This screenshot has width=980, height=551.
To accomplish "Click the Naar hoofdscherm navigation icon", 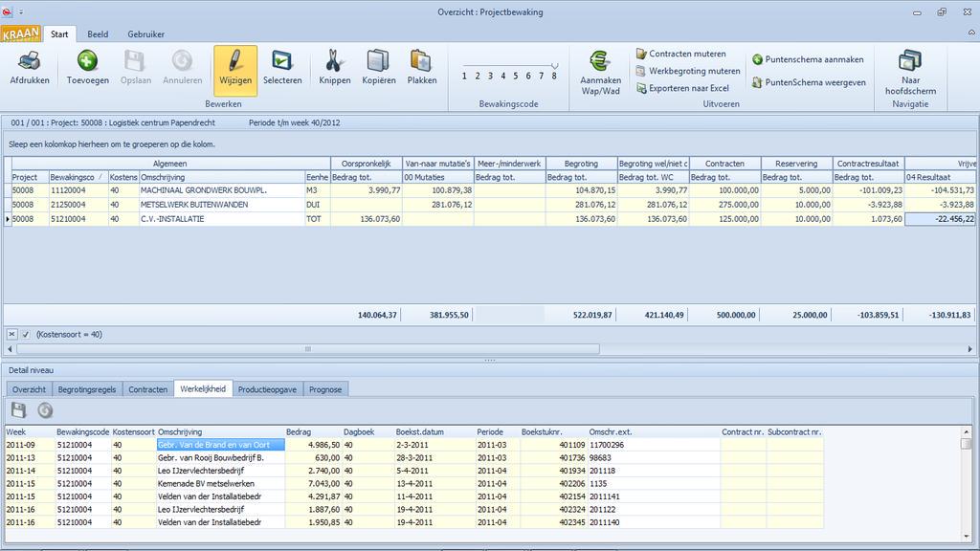I will [909, 60].
